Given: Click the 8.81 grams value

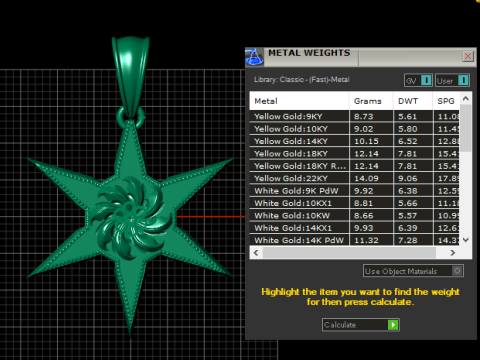Looking at the screenshot, I should (363, 203).
